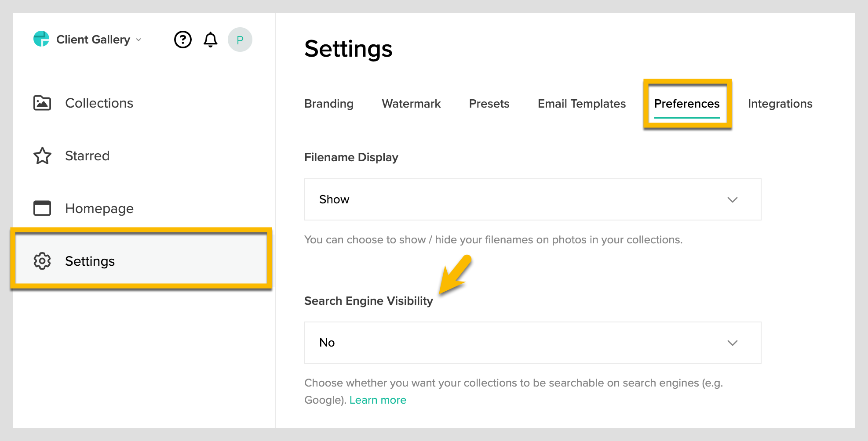Go to Homepage in the sidebar

click(x=99, y=208)
